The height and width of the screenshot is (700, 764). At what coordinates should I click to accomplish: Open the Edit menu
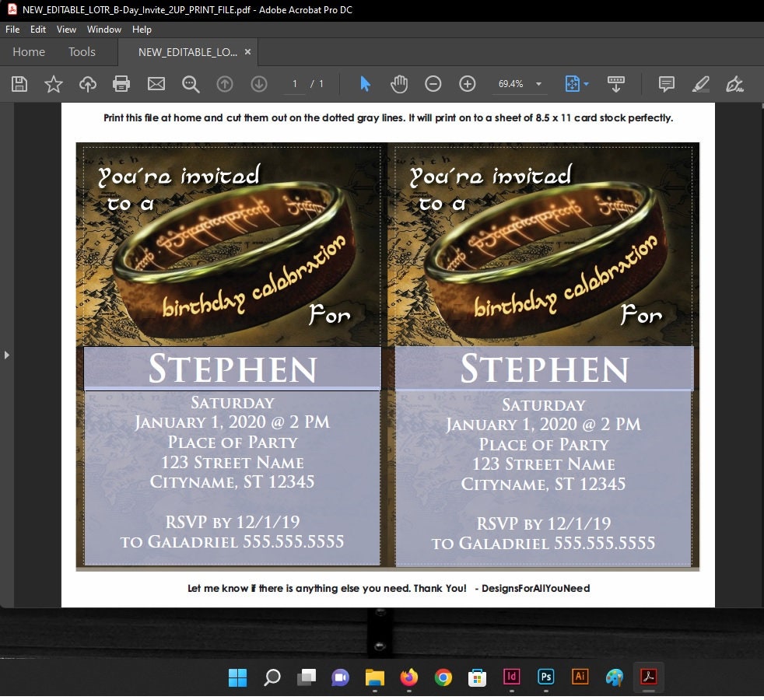37,30
